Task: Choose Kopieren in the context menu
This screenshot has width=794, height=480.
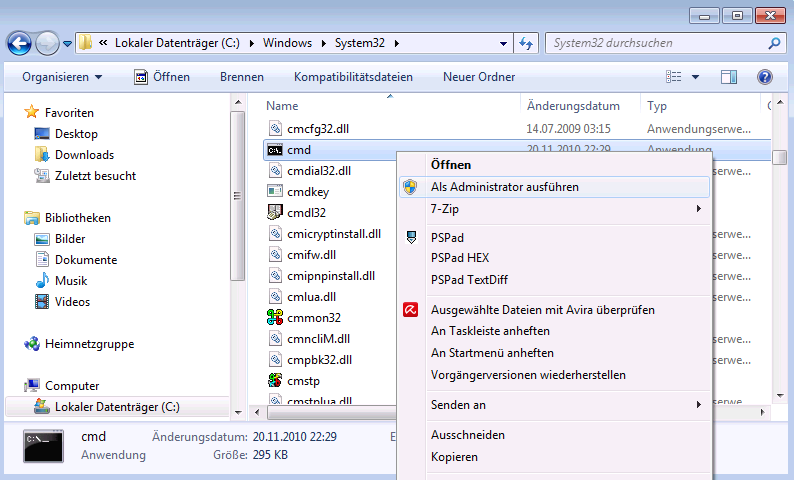Action: tap(554, 457)
